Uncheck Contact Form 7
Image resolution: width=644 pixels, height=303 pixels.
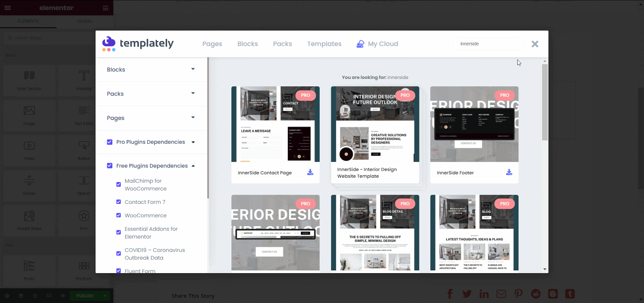118,202
